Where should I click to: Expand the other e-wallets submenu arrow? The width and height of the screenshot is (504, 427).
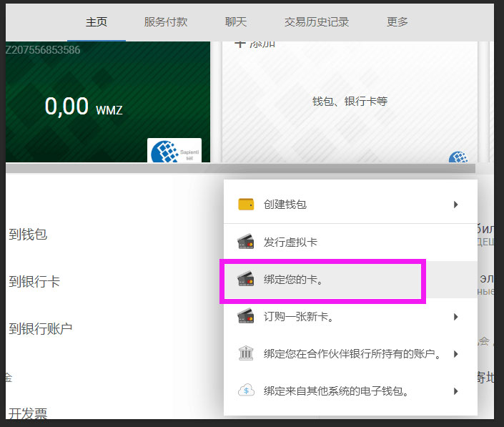pyautogui.click(x=455, y=391)
